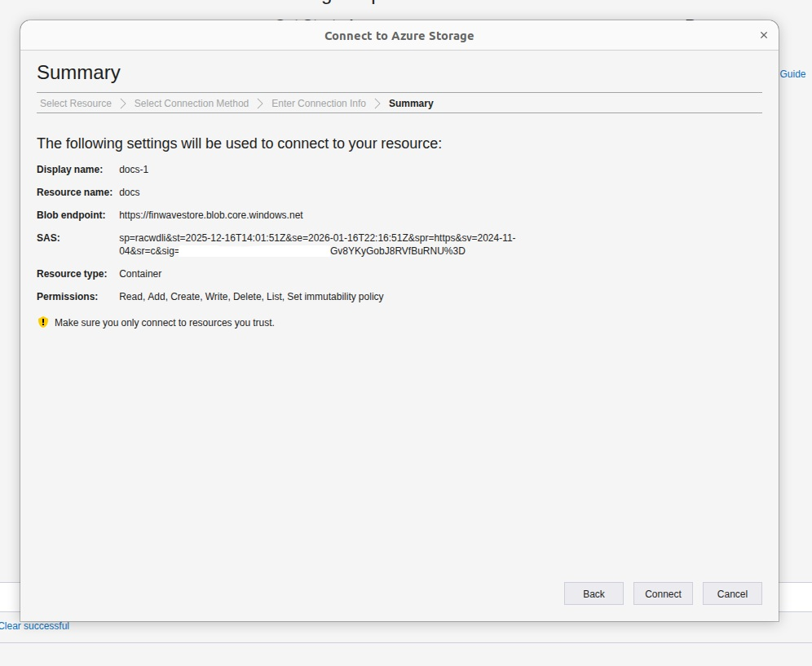This screenshot has width=812, height=666.
Task: Click the 'Blob endpoint:' label
Action: click(71, 215)
